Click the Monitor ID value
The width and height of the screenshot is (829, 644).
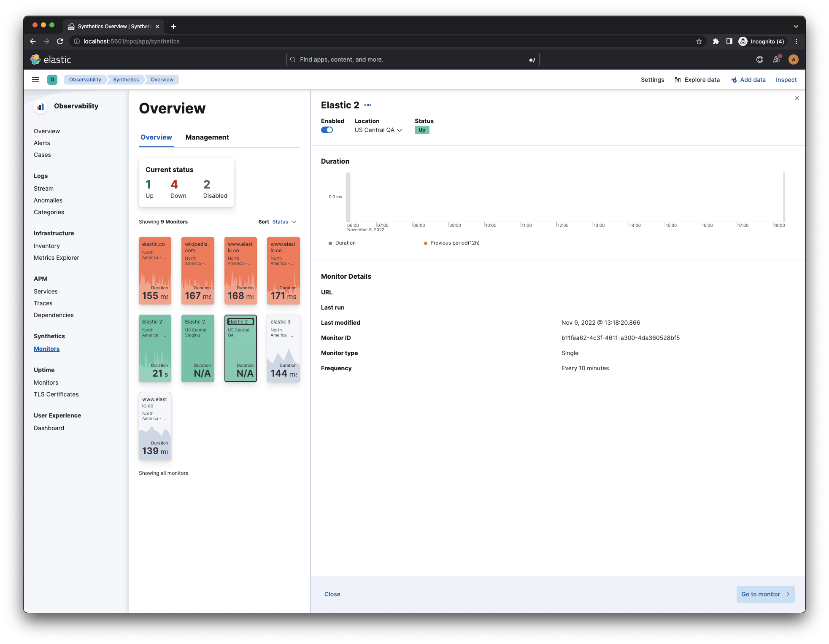[x=620, y=338]
